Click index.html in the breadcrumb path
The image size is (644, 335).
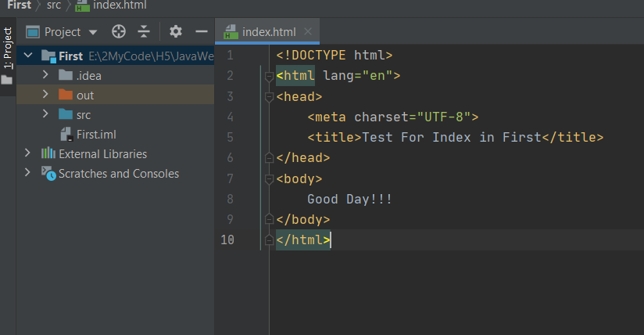(x=120, y=5)
